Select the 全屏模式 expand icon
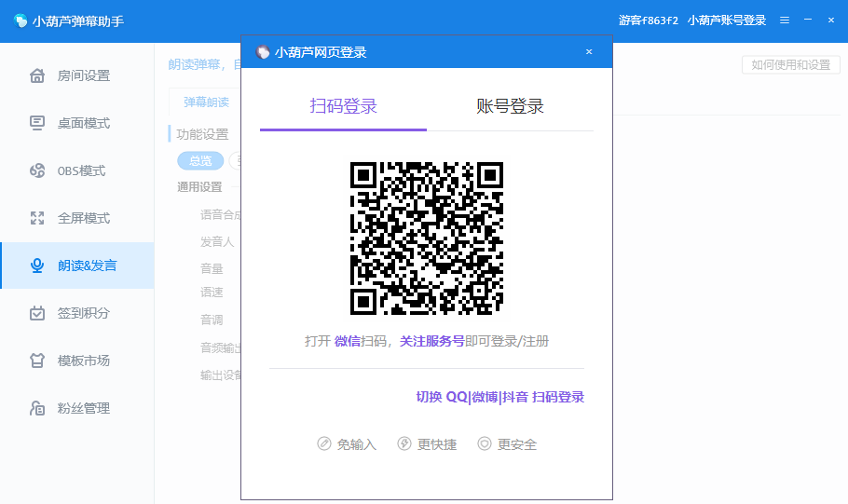This screenshot has width=848, height=504. click(36, 218)
